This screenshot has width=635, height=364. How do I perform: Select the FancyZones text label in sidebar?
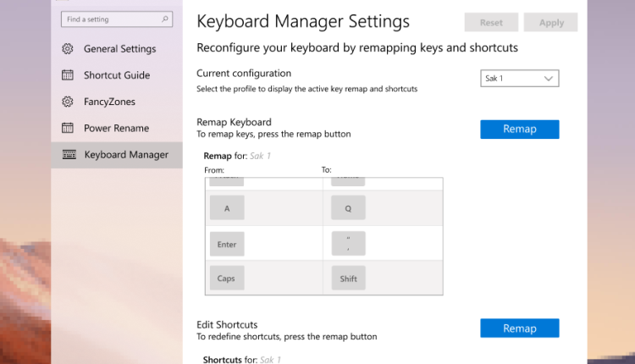tap(109, 102)
